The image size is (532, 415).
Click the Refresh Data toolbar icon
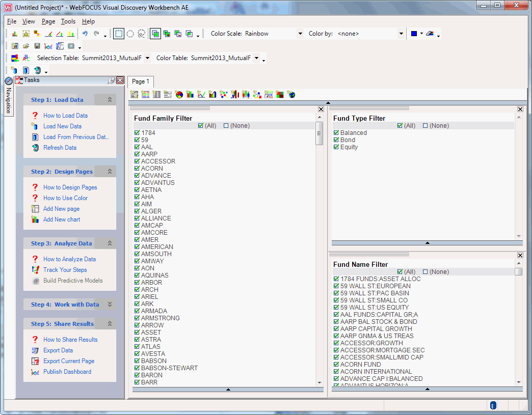coord(37,70)
